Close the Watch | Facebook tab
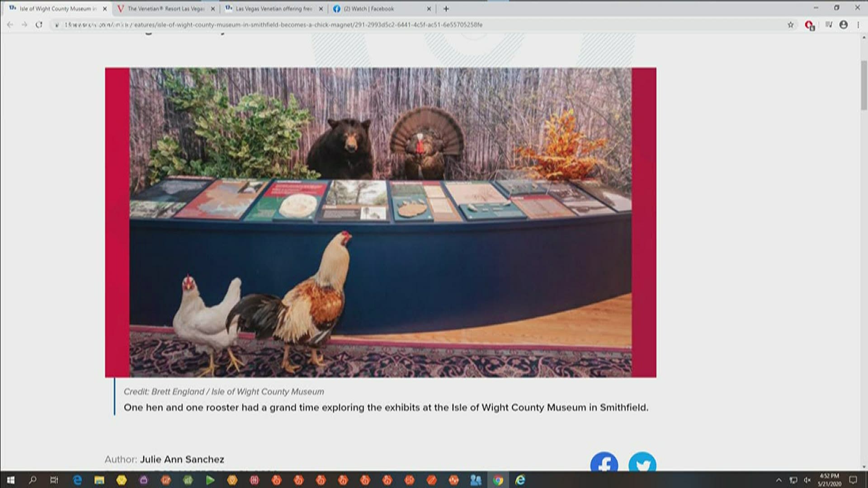The width and height of the screenshot is (868, 488). [x=429, y=9]
